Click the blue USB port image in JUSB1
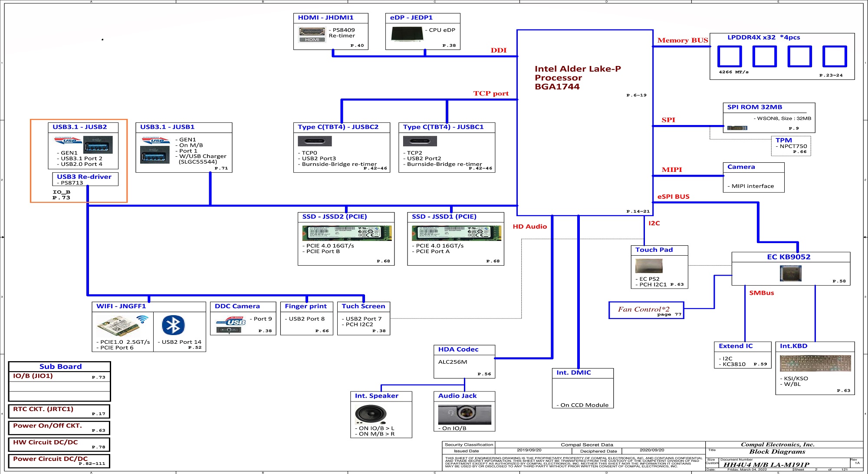Viewport: 868px width, 474px height. (155, 155)
